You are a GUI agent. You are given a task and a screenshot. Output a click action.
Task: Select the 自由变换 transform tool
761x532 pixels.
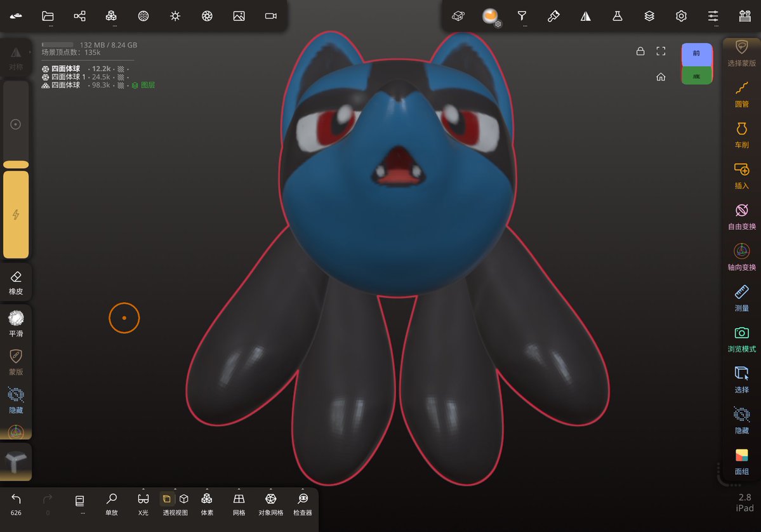tap(741, 216)
